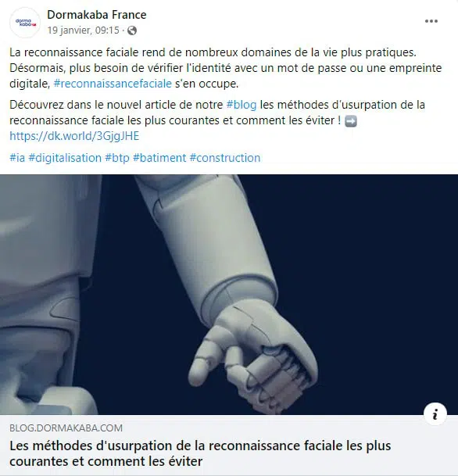Open the #reconnaissancefaciale hashtag

pos(113,84)
